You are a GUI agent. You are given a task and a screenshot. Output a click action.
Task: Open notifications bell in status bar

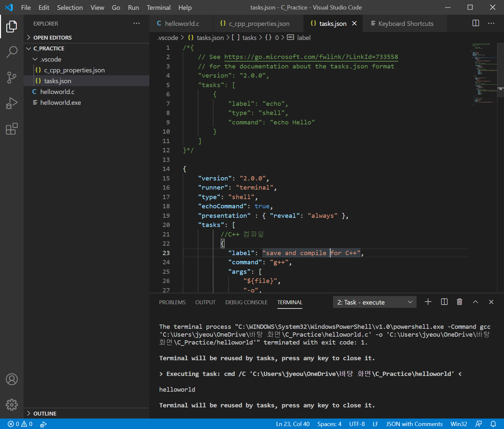(493, 424)
